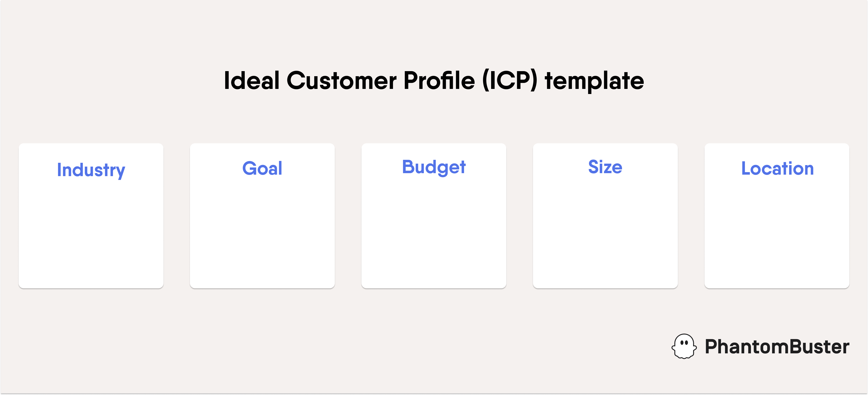Click the PhantomBuster brand name text
This screenshot has height=395, width=868.
click(x=777, y=347)
